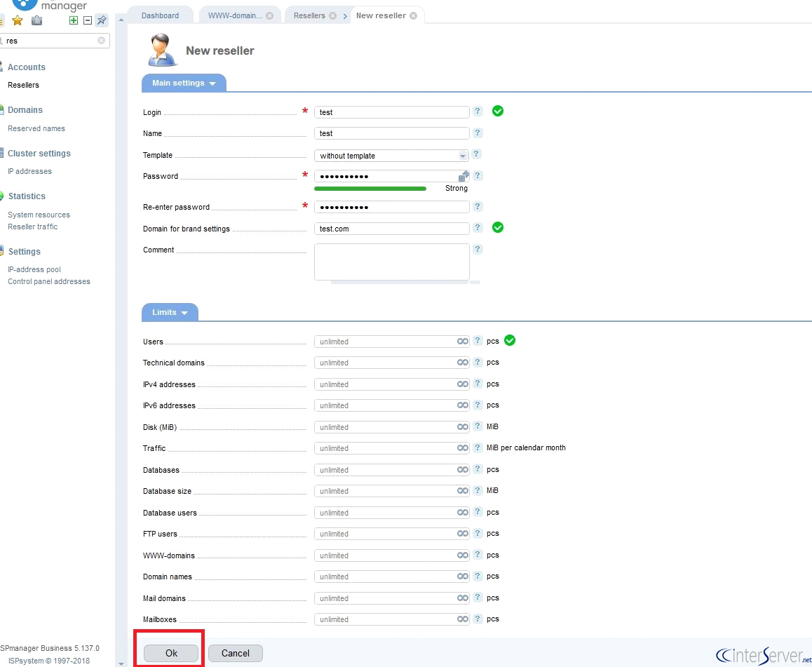Toggle unlimited for Traffic
The image size is (812, 667).
[x=462, y=448]
